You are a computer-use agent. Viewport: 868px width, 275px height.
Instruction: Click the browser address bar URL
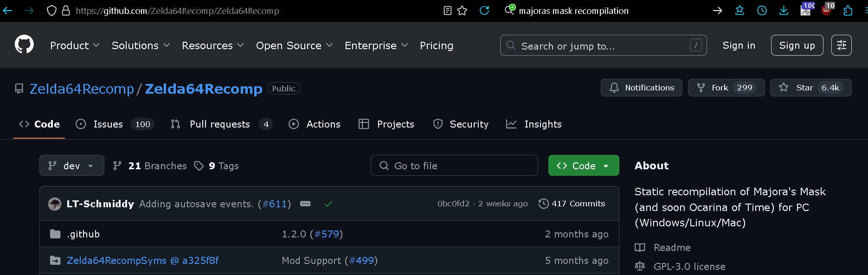pos(178,11)
